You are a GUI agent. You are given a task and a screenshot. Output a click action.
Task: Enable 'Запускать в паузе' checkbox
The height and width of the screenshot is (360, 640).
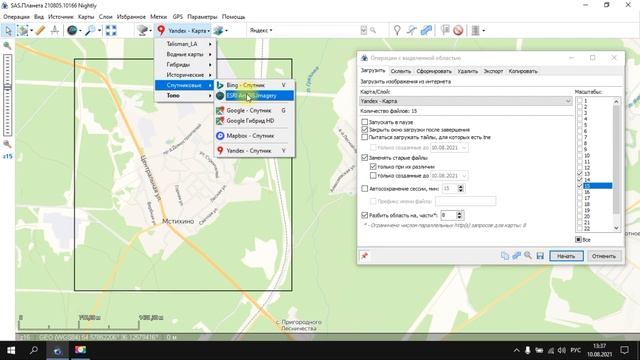(x=364, y=122)
